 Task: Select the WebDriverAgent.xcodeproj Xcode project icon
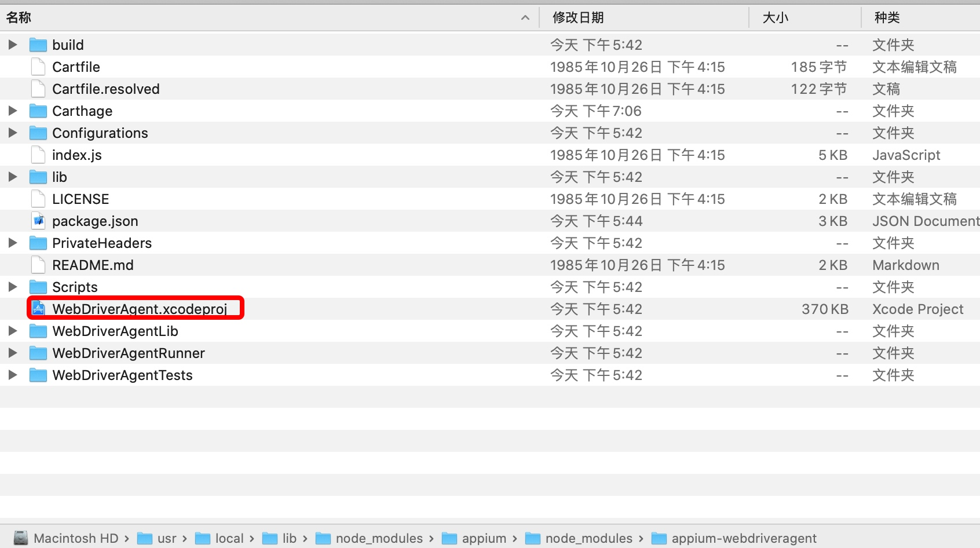38,309
